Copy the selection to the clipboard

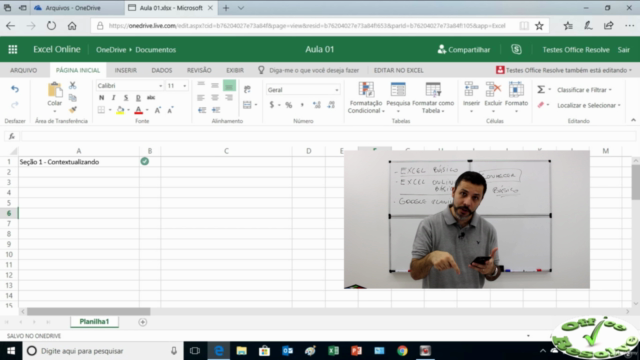point(73,98)
